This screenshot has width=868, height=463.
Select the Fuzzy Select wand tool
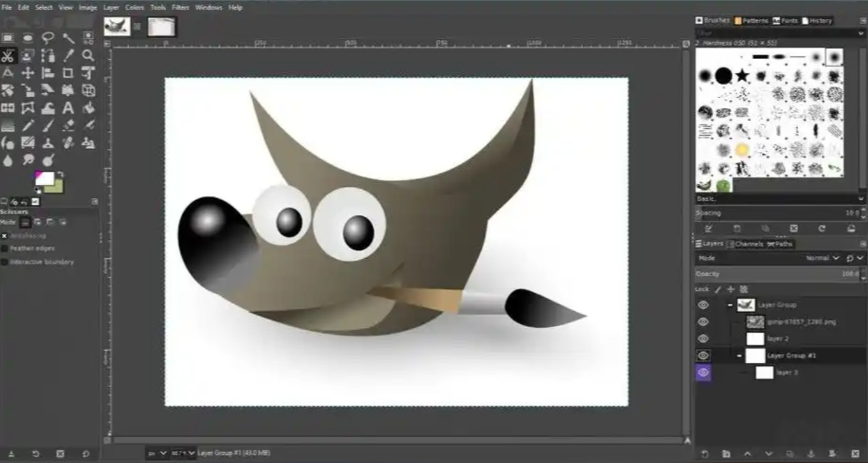click(68, 38)
